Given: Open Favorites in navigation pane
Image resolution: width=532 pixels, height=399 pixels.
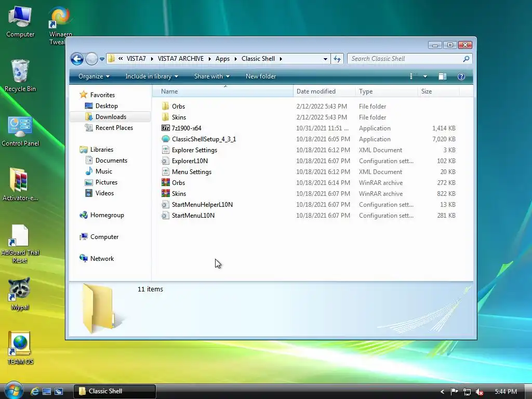Looking at the screenshot, I should 102,95.
